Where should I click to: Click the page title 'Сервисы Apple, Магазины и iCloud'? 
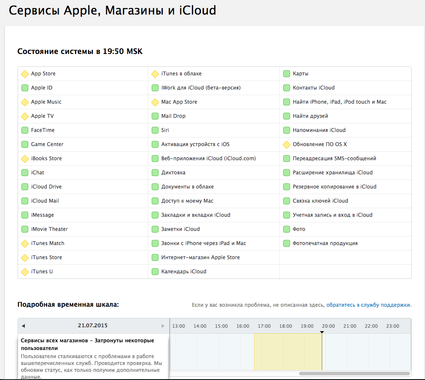tap(112, 10)
